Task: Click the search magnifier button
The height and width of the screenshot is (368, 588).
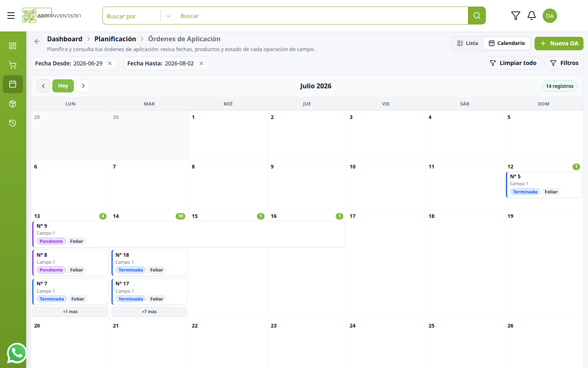Action: [477, 16]
